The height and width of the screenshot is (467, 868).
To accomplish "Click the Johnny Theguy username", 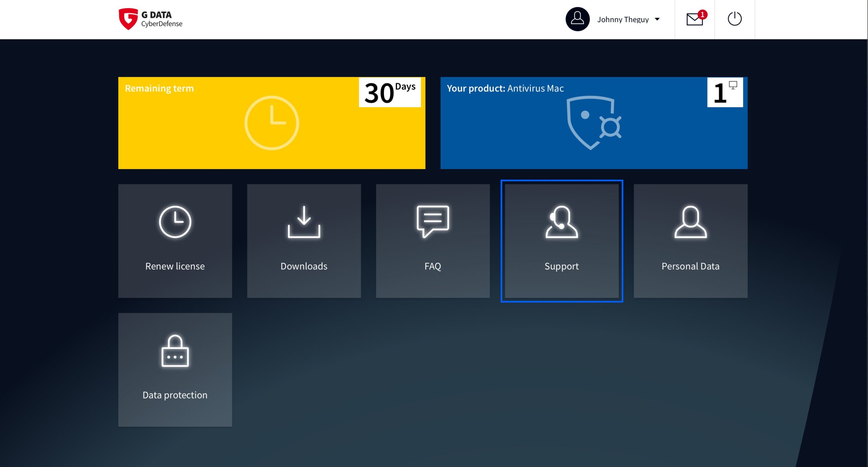I will 623,20.
